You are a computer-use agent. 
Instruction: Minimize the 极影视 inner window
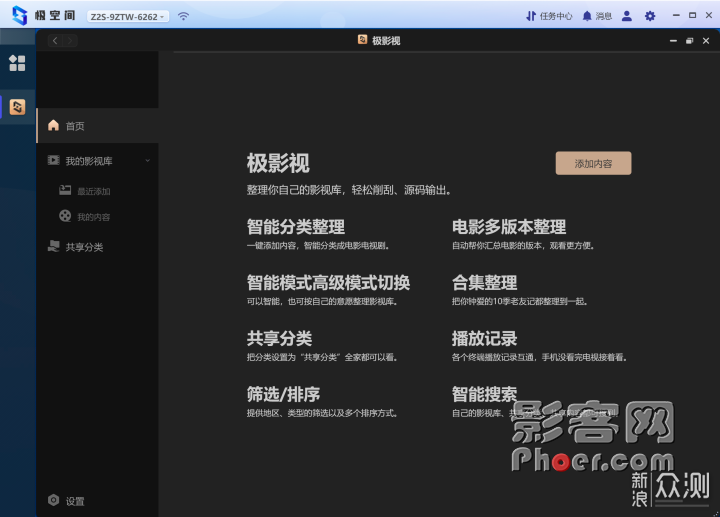pyautogui.click(x=673, y=41)
